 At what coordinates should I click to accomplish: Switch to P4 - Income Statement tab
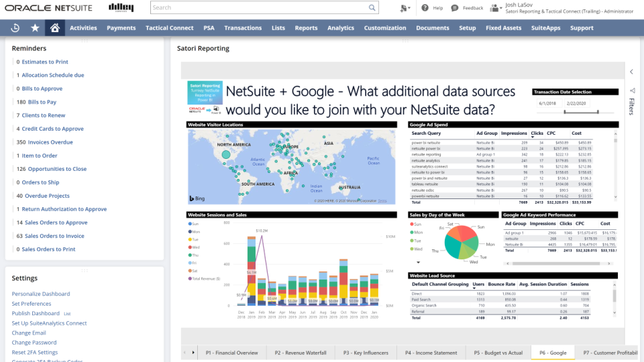(431, 353)
